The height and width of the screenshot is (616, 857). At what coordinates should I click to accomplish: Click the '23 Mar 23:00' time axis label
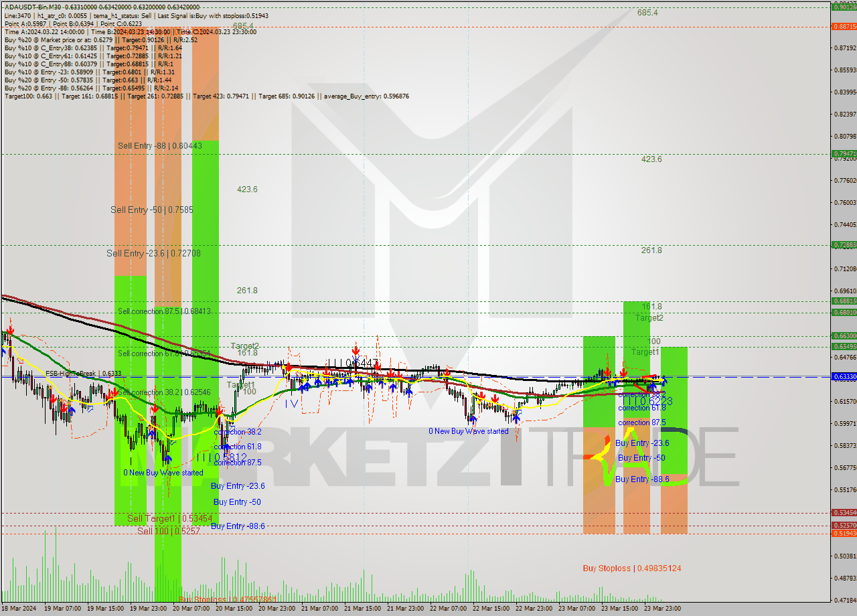(x=663, y=609)
